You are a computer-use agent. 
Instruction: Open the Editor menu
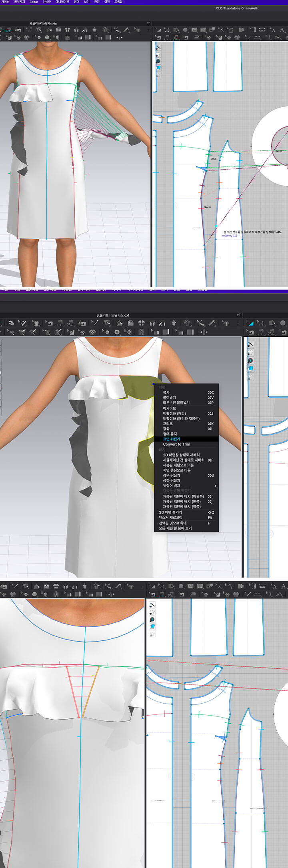point(34,2)
